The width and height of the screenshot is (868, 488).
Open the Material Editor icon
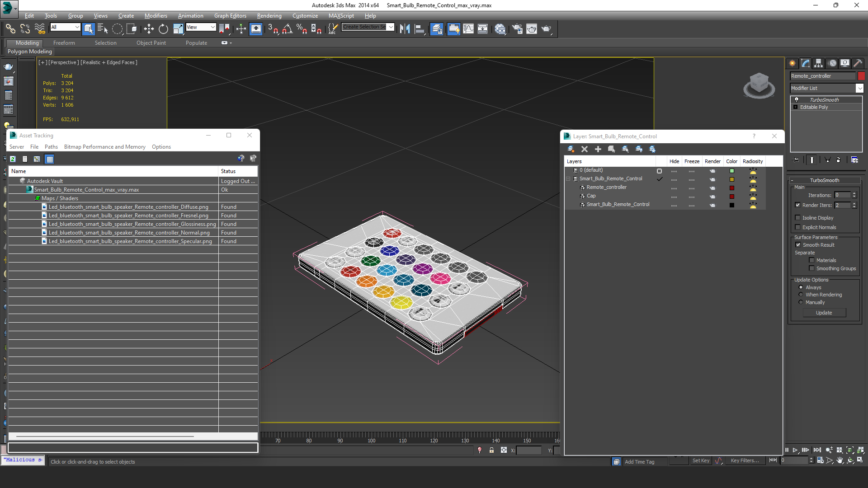tap(500, 29)
